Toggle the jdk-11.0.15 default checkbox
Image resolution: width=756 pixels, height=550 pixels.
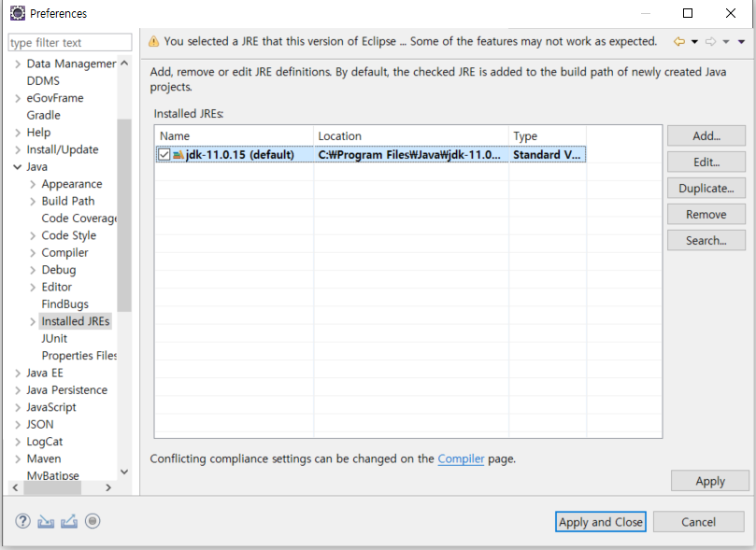[x=164, y=155]
